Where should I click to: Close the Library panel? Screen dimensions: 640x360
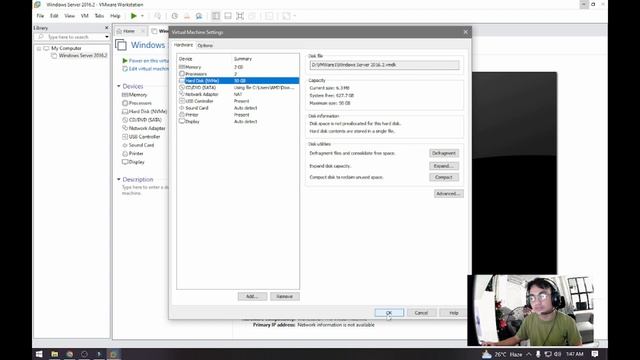tap(107, 28)
